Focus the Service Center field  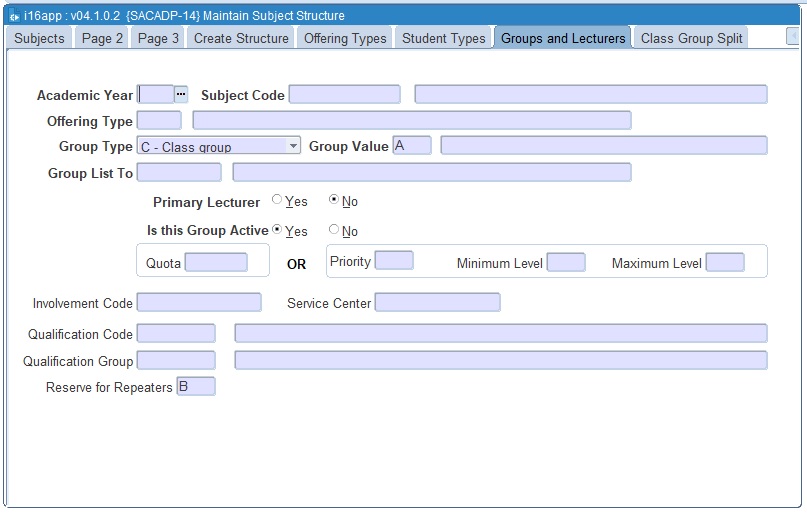point(437,303)
